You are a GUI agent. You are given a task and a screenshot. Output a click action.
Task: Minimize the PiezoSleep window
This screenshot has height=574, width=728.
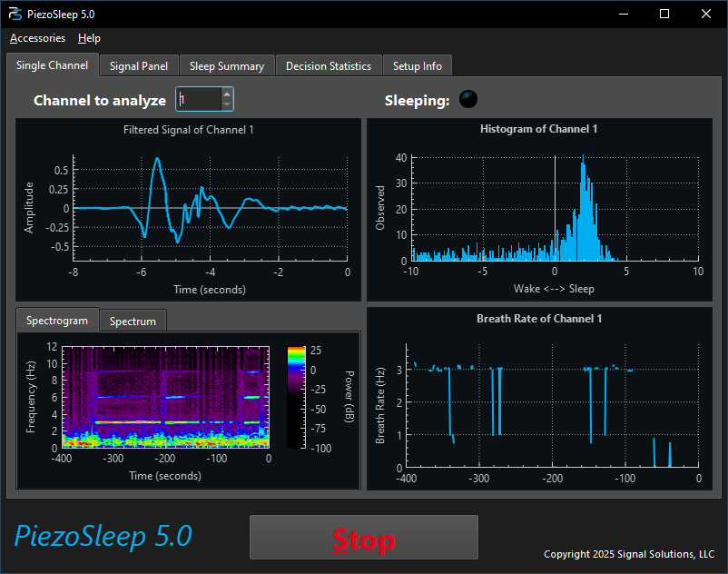[x=624, y=14]
